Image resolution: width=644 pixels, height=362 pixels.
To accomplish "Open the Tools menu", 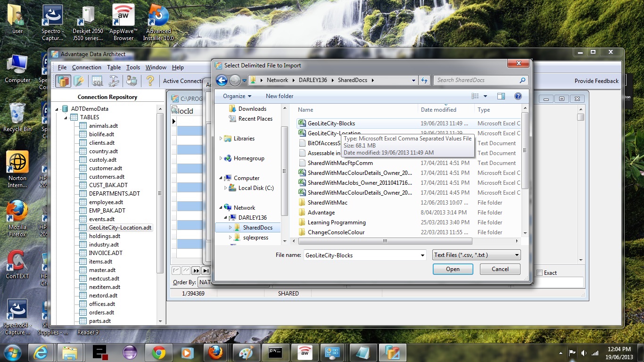I will tap(133, 67).
